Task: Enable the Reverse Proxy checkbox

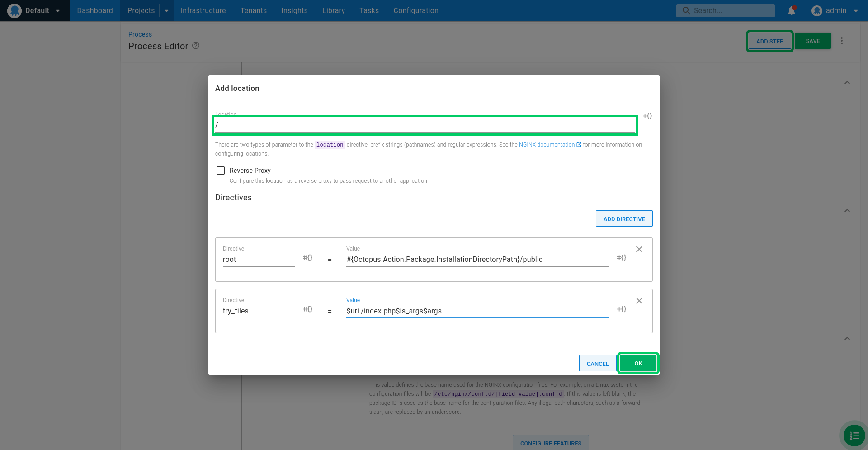Action: pyautogui.click(x=221, y=171)
